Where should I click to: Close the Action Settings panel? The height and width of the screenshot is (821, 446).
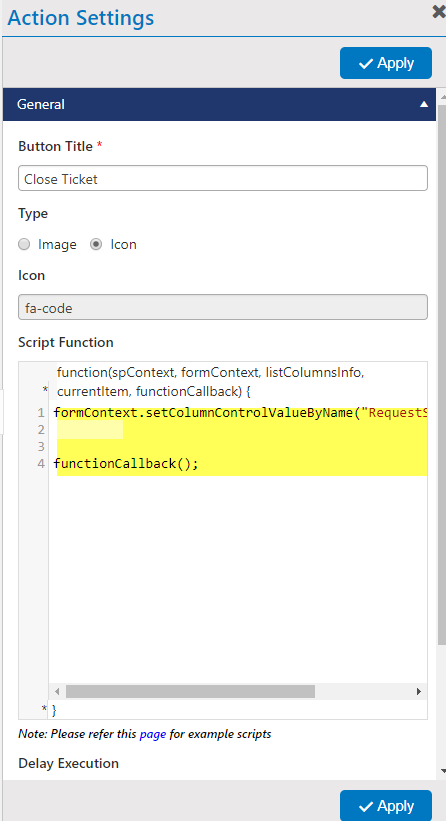pyautogui.click(x=439, y=12)
